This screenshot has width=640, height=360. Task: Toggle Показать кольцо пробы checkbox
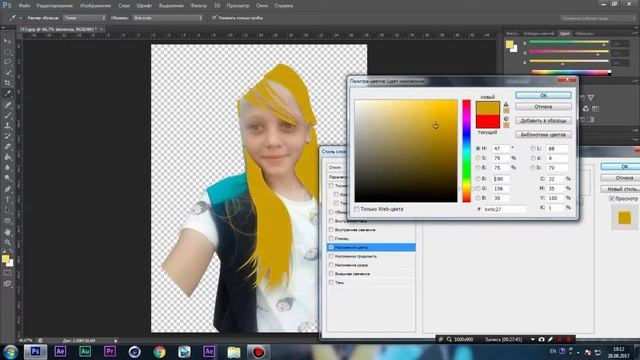click(x=214, y=18)
